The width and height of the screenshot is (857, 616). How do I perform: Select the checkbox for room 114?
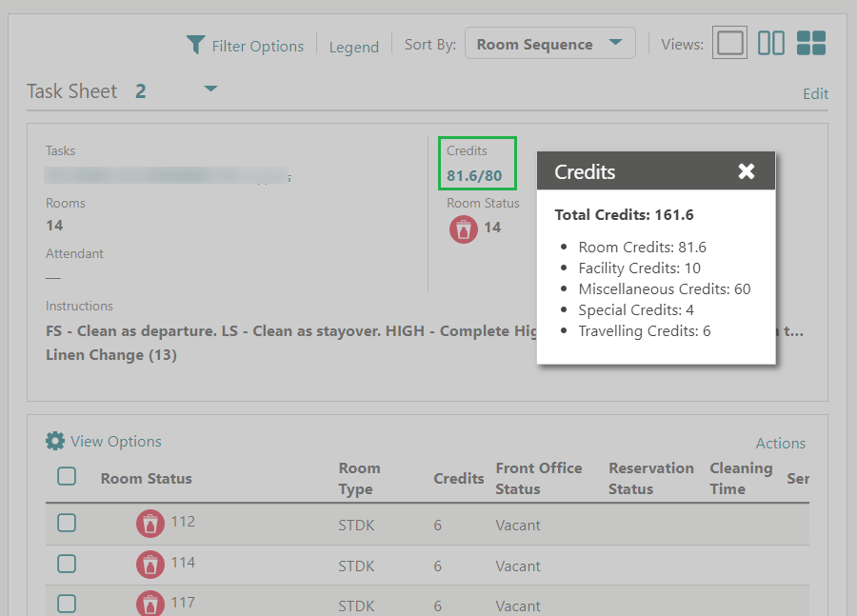(67, 564)
